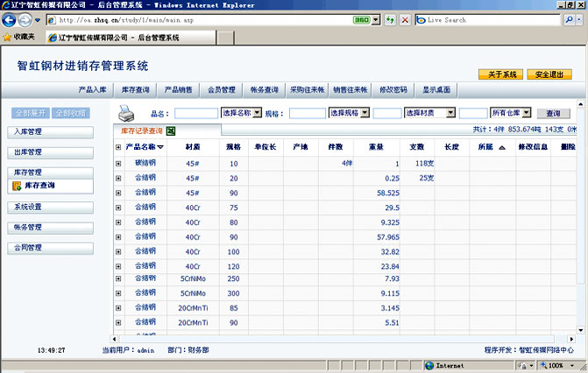Expand the 碳结钢 45# row plus box
Screen dimensions: 588x373
pyautogui.click(x=118, y=164)
